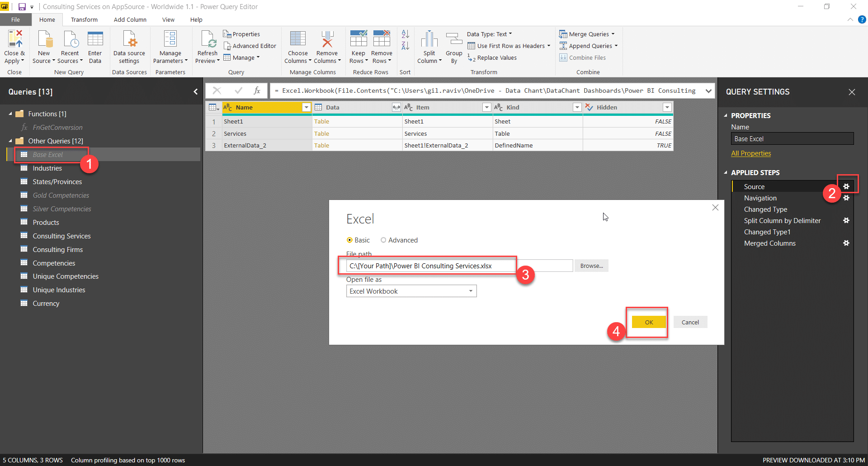Sort descending with the Z-A icon
Image resolution: width=868 pixels, height=466 pixels.
point(405,46)
